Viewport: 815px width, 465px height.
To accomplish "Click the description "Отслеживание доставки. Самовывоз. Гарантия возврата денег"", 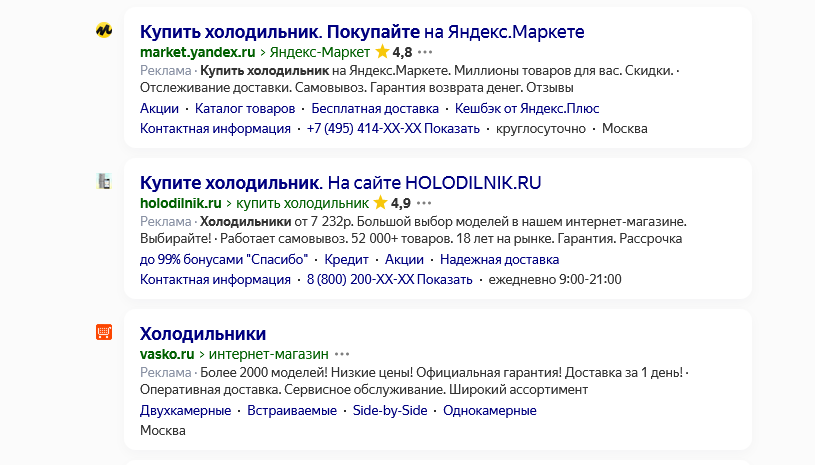I will (x=331, y=88).
